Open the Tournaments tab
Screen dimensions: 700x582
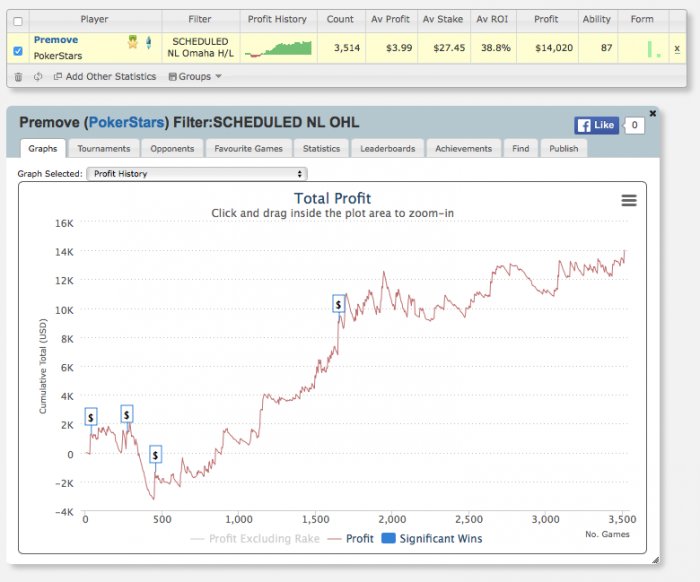[x=104, y=149]
